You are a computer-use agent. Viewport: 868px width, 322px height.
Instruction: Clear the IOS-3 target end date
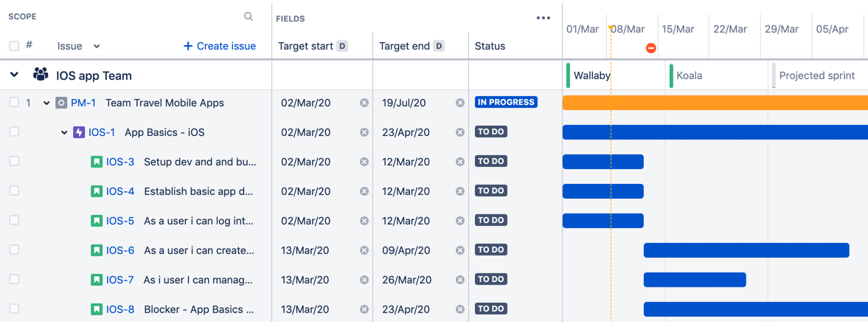tap(460, 162)
